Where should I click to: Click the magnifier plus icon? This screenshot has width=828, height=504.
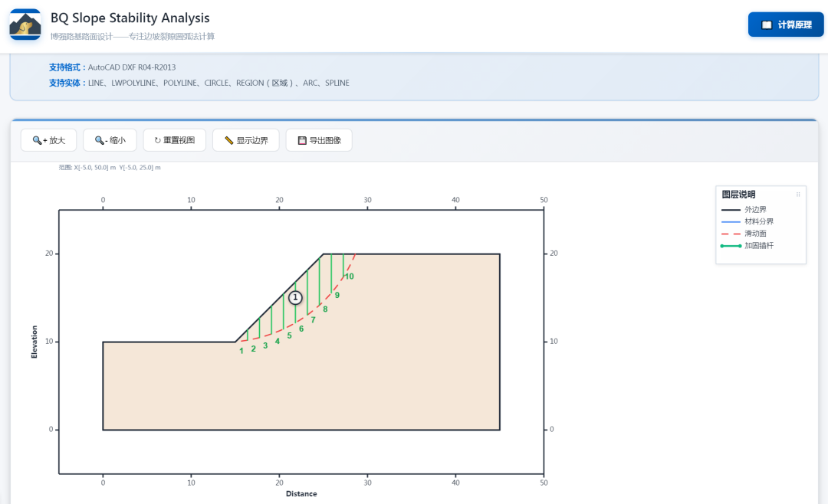(x=40, y=140)
